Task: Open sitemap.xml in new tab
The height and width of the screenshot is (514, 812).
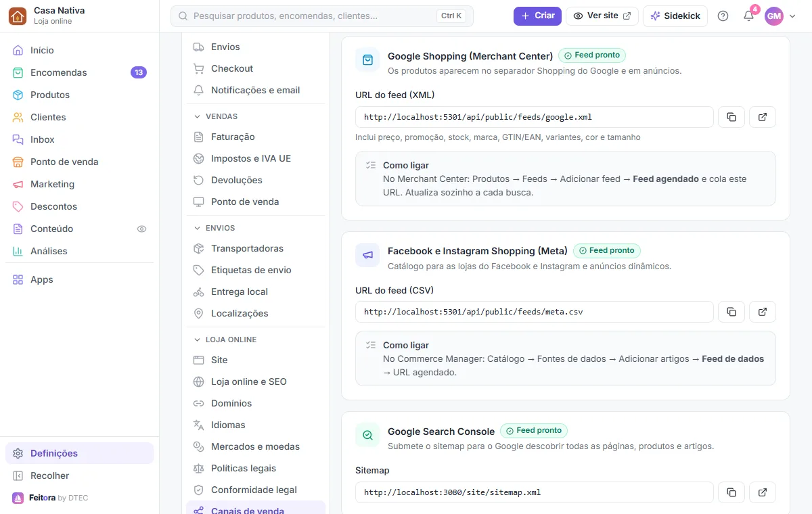Action: [x=763, y=492]
